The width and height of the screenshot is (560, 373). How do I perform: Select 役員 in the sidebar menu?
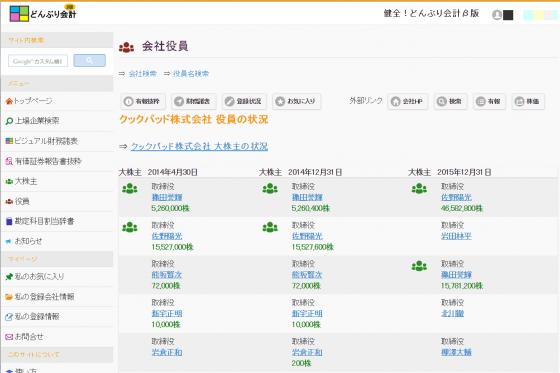18,201
